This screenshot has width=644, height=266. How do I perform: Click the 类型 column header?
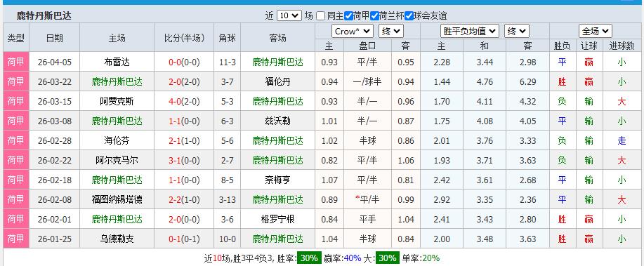[15, 38]
